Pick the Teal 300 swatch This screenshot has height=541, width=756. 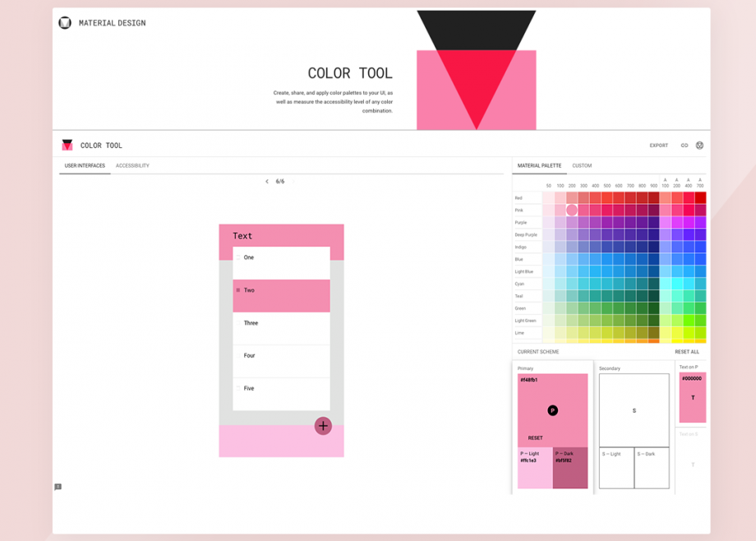(583, 296)
